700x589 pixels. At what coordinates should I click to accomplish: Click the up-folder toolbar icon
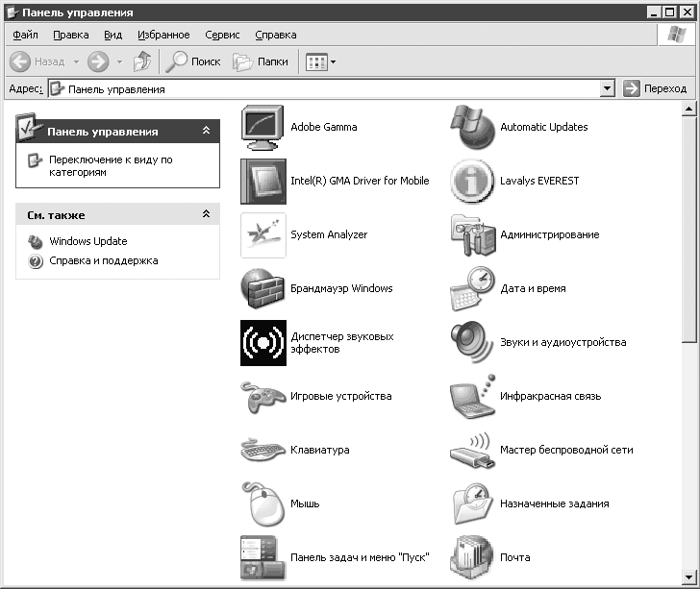coord(142,61)
